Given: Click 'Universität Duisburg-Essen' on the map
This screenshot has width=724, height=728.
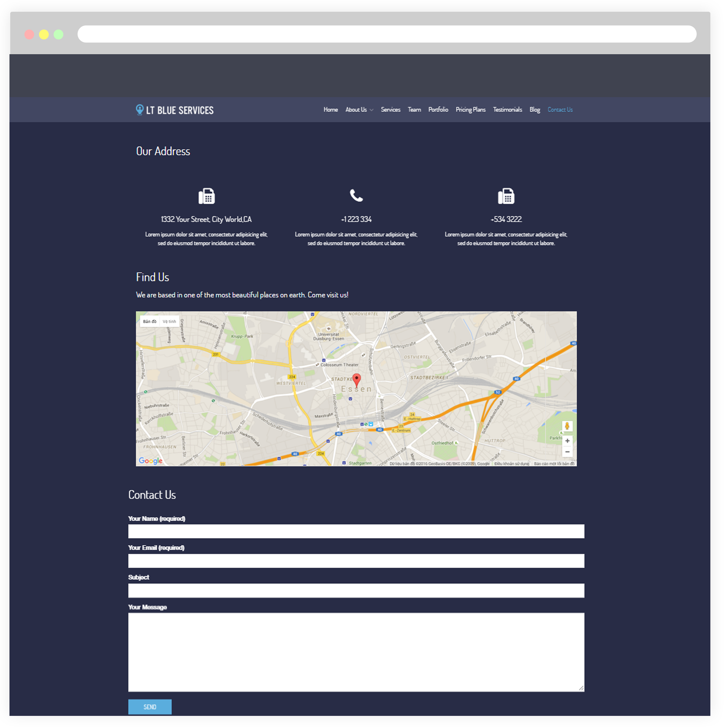Looking at the screenshot, I should tap(328, 337).
